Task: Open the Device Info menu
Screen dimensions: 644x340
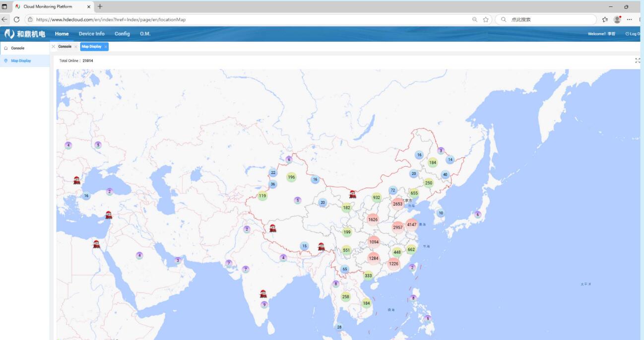Action: 91,34
